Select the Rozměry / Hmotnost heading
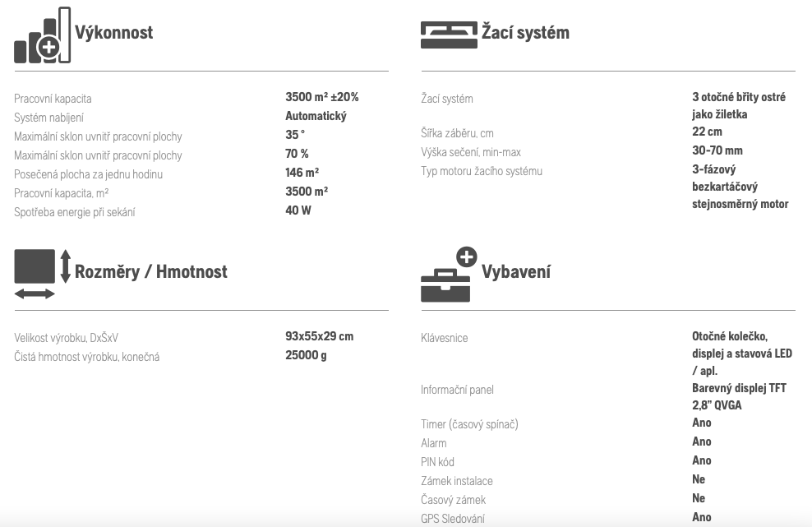812x527 pixels. coord(150,271)
